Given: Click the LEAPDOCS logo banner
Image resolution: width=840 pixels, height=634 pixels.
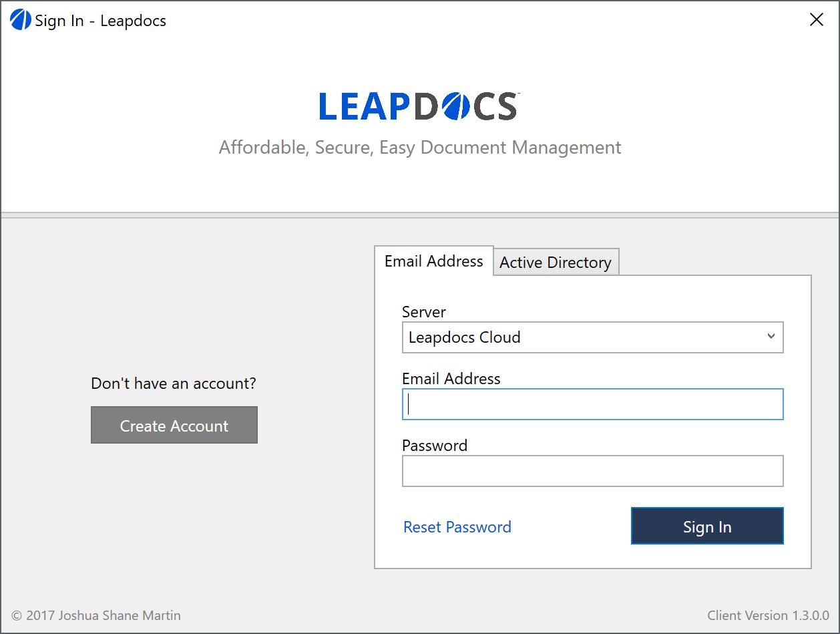Looking at the screenshot, I should point(419,106).
